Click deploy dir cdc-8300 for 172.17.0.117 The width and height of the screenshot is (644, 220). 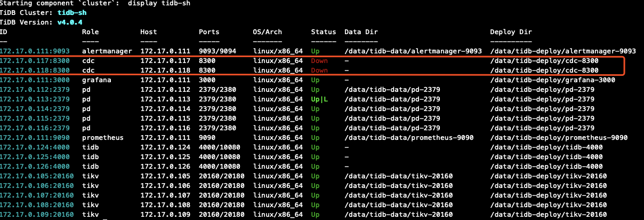544,61
